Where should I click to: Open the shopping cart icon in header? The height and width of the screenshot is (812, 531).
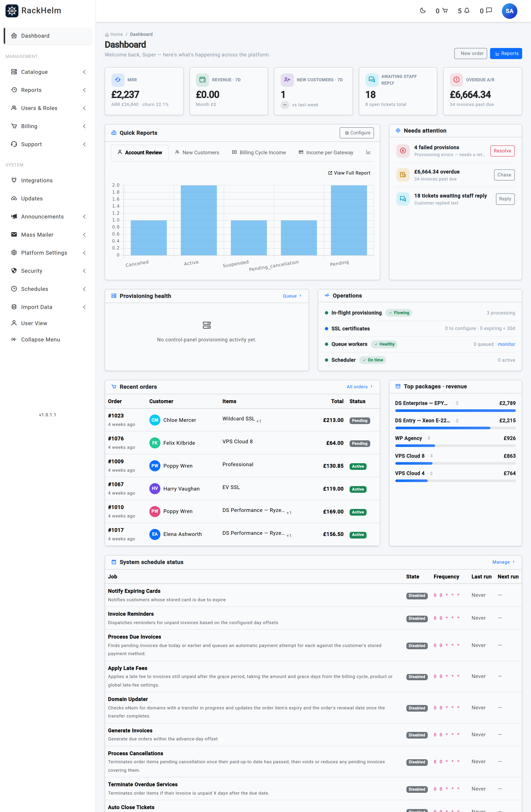(445, 11)
